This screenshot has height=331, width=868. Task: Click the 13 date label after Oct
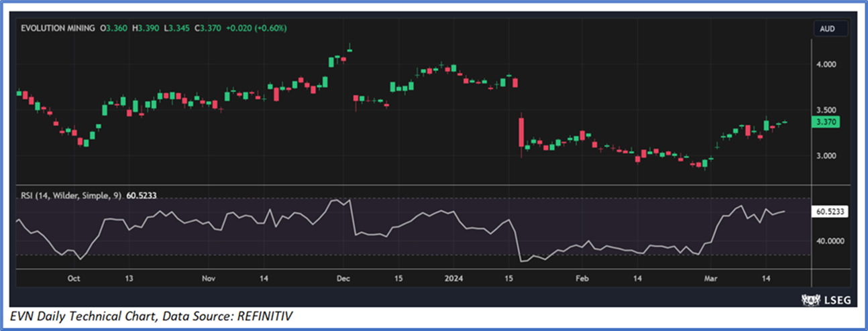pos(129,278)
